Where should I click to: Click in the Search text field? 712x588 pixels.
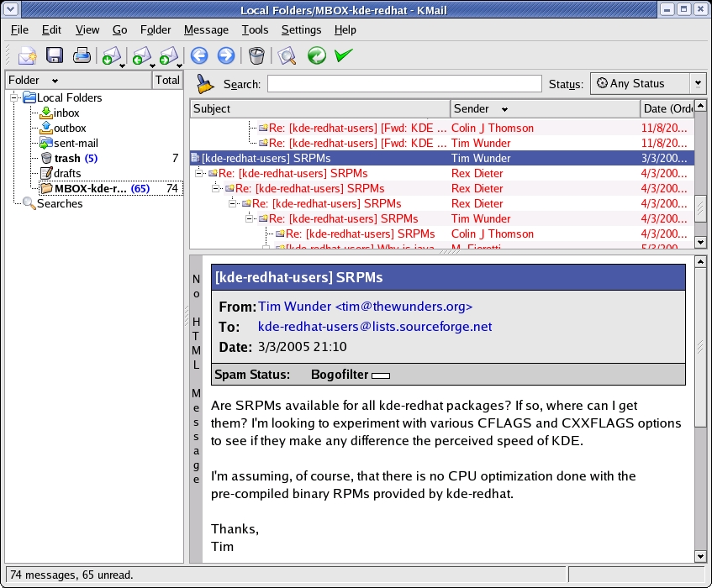click(x=404, y=84)
